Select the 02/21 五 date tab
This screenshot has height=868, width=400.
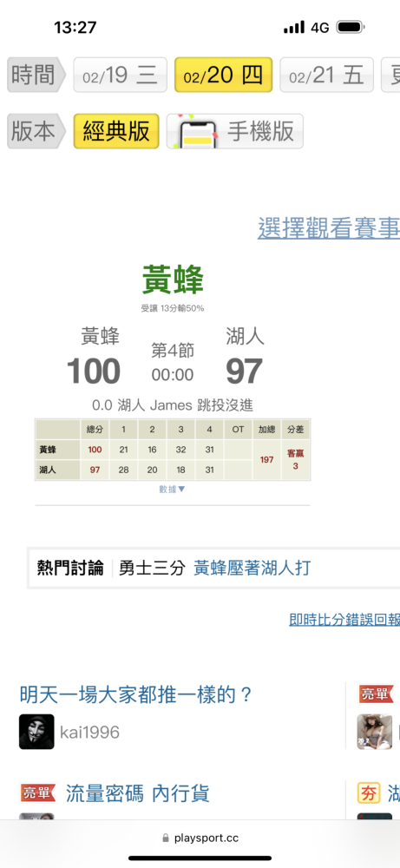326,75
